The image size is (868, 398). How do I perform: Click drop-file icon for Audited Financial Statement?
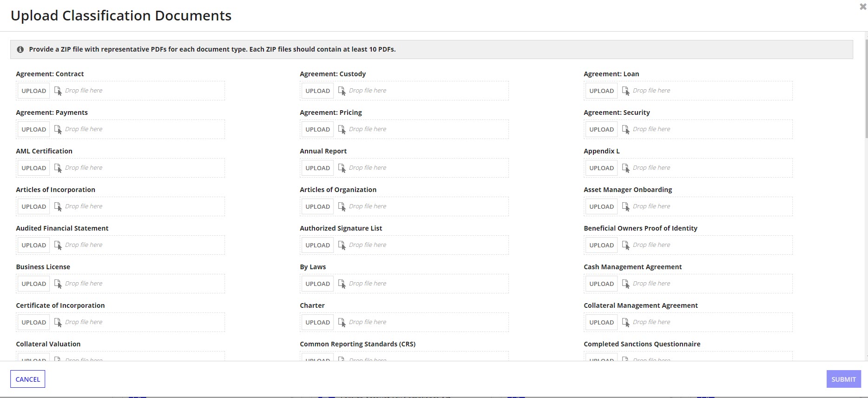tap(58, 245)
